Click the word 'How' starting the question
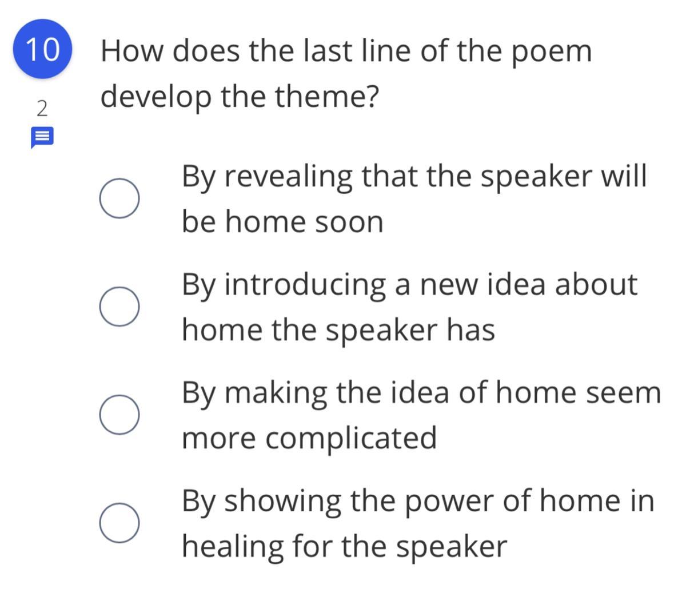Image resolution: width=686 pixels, height=616 pixels. tap(132, 51)
